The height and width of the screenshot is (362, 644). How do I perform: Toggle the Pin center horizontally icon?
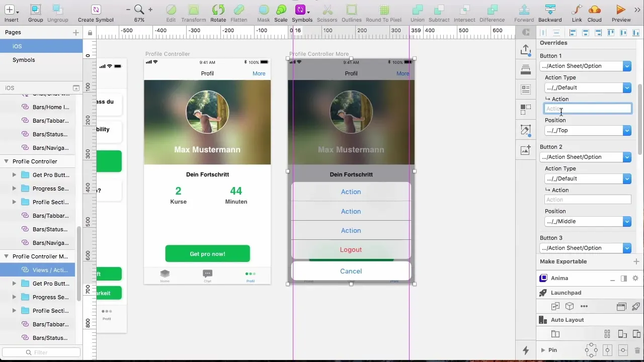pos(608,350)
